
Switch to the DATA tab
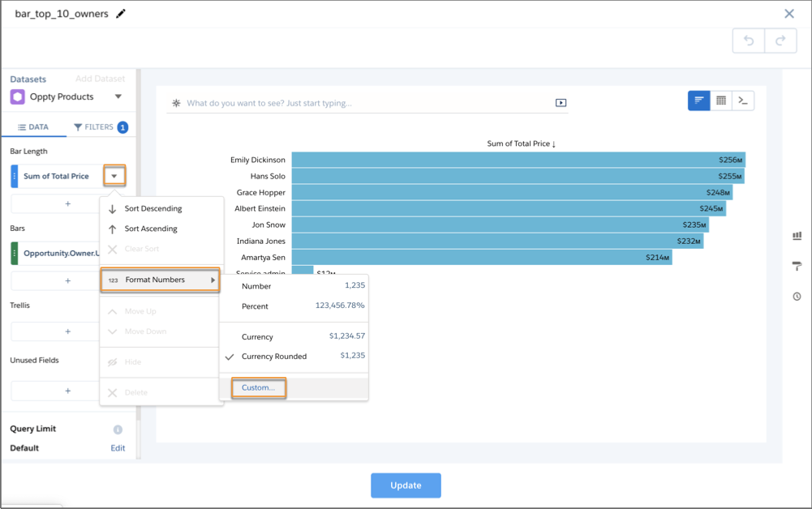tap(33, 127)
